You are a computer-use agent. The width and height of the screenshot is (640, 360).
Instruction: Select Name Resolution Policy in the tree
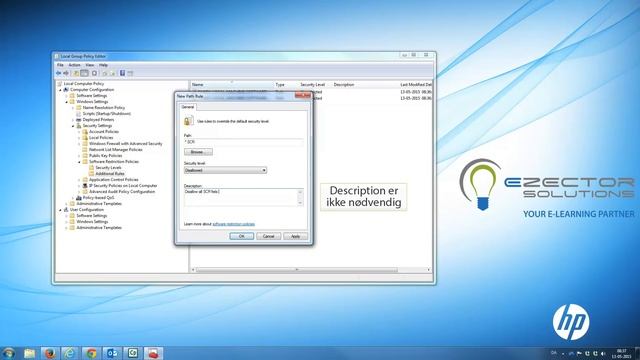click(104, 108)
